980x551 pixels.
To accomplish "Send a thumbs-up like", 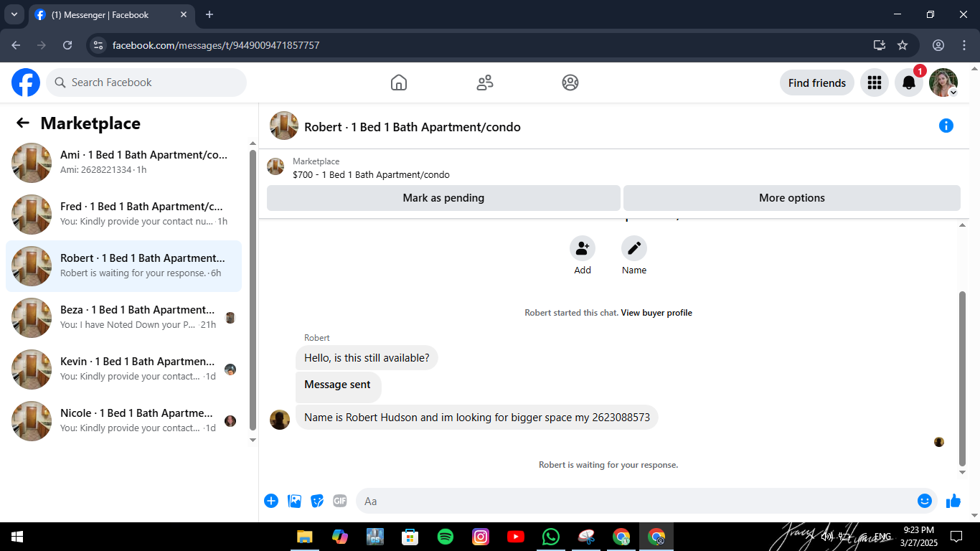I will point(953,501).
